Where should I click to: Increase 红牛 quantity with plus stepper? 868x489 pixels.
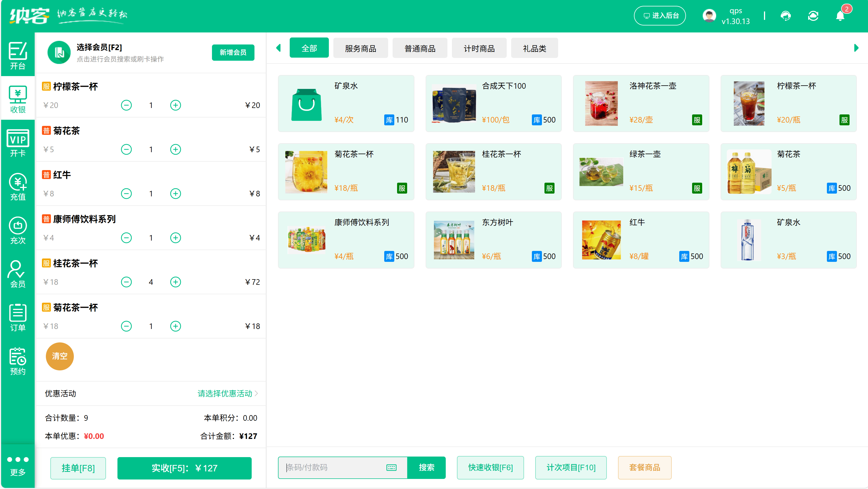point(175,193)
